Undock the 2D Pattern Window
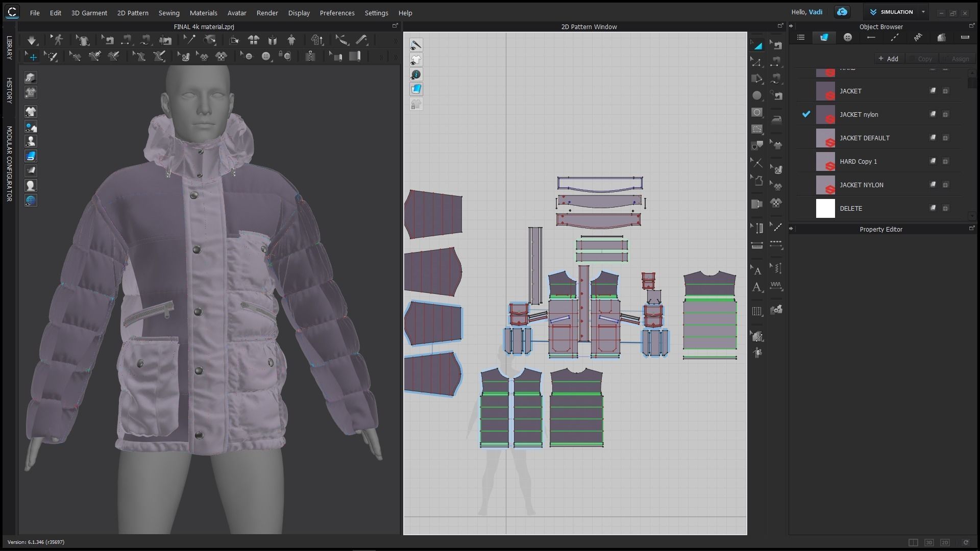The image size is (980, 551). pyautogui.click(x=780, y=26)
